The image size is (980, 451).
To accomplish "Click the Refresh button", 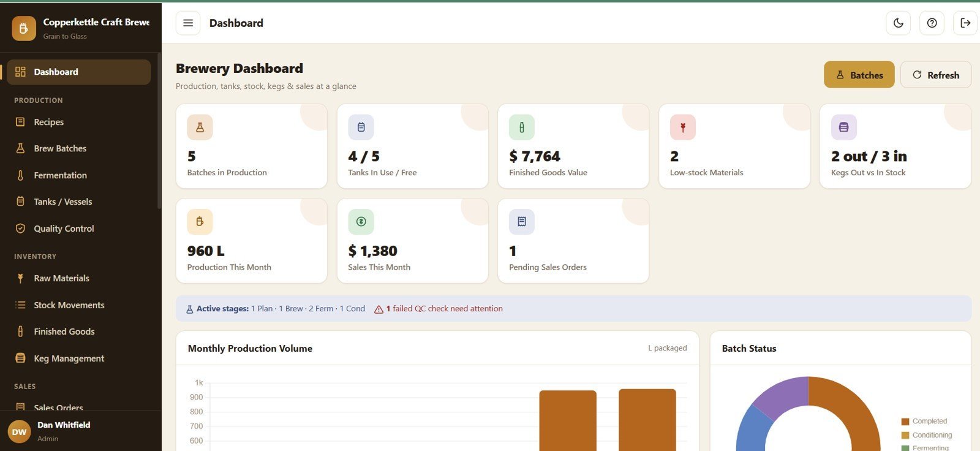I will pos(935,75).
